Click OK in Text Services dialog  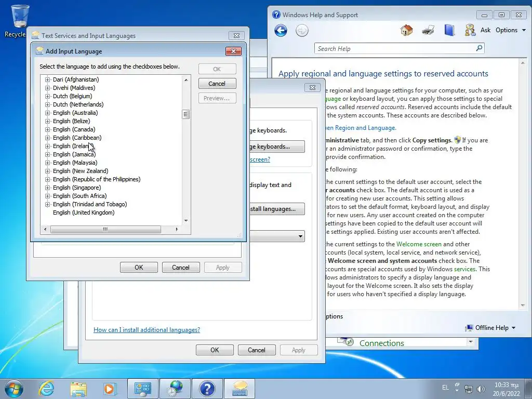tap(139, 268)
